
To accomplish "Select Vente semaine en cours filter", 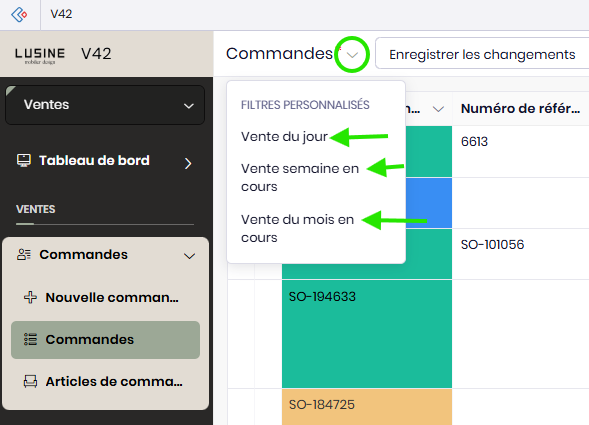I will tap(300, 177).
